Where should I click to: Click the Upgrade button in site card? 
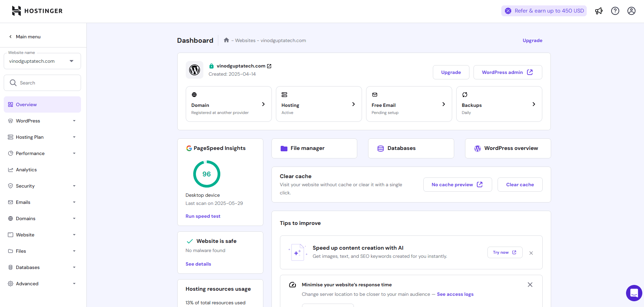[x=451, y=72]
